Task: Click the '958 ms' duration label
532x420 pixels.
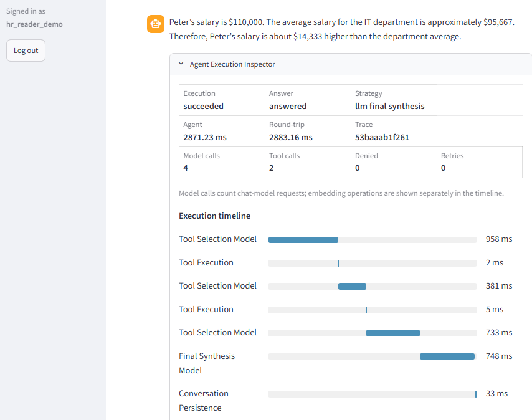Action: pos(499,239)
